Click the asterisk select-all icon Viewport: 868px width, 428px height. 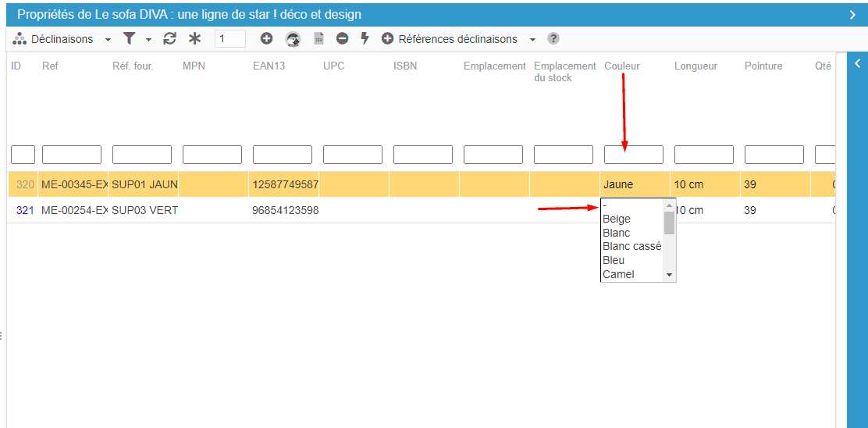194,39
